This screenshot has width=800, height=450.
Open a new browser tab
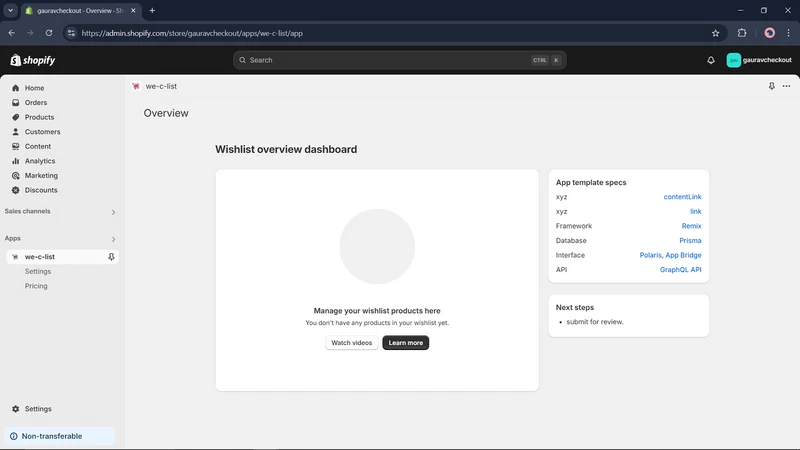pyautogui.click(x=152, y=10)
